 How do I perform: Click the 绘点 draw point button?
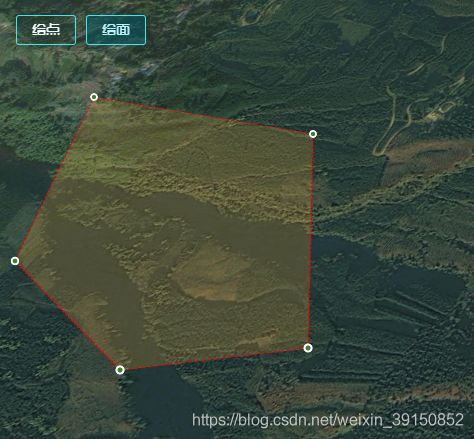pyautogui.click(x=46, y=30)
